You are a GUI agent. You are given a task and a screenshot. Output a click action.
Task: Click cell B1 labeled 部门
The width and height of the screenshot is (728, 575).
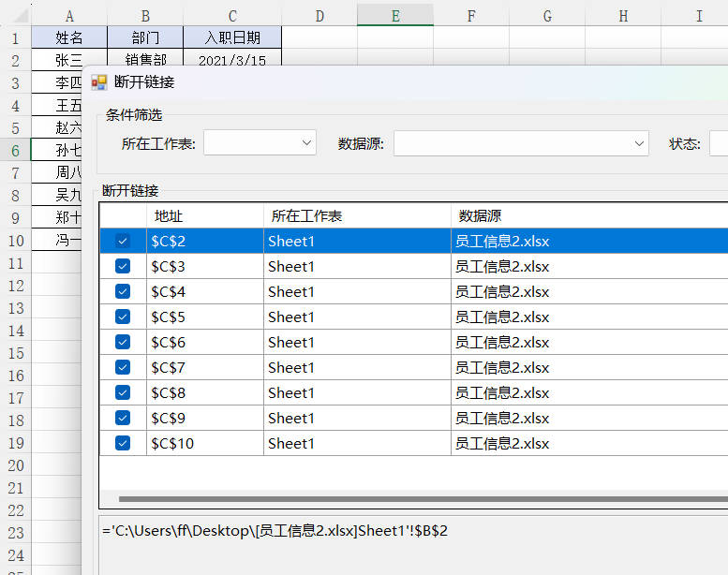145,37
